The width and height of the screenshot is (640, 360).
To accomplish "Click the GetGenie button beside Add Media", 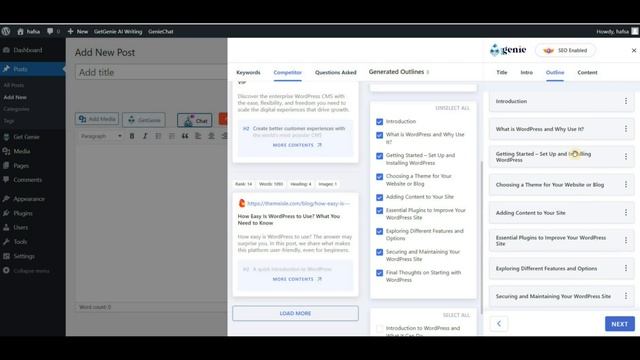I will [x=144, y=120].
